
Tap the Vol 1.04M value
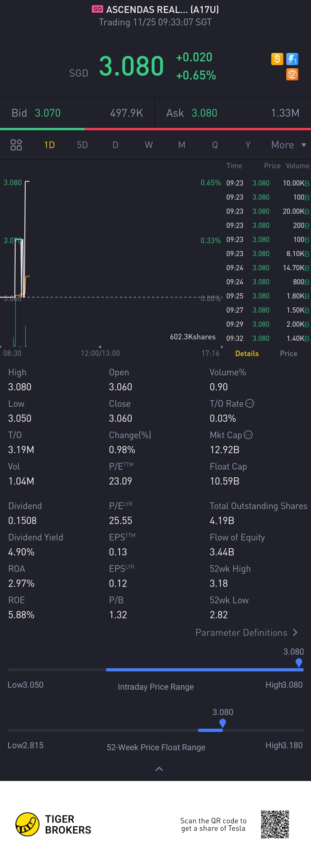pos(21,481)
